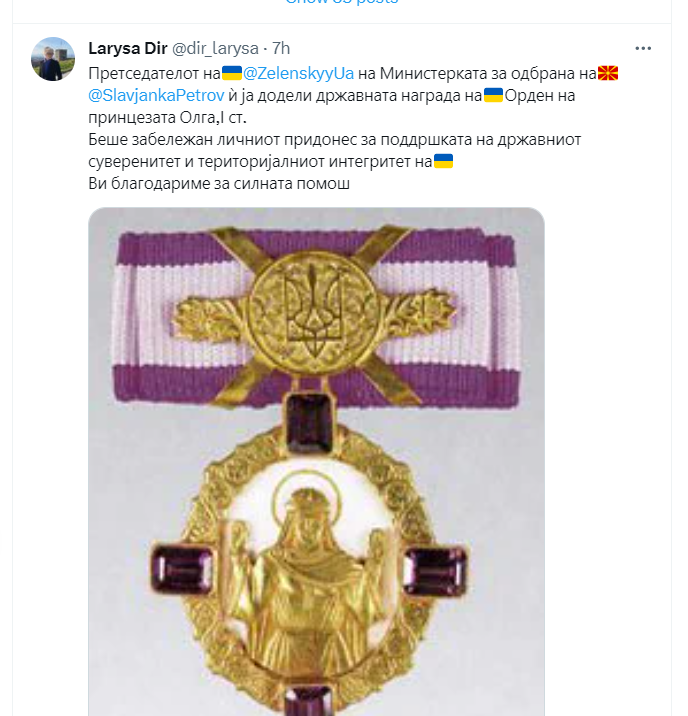Open the @dir_larysa handle link
The height and width of the screenshot is (716, 688).
click(215, 48)
